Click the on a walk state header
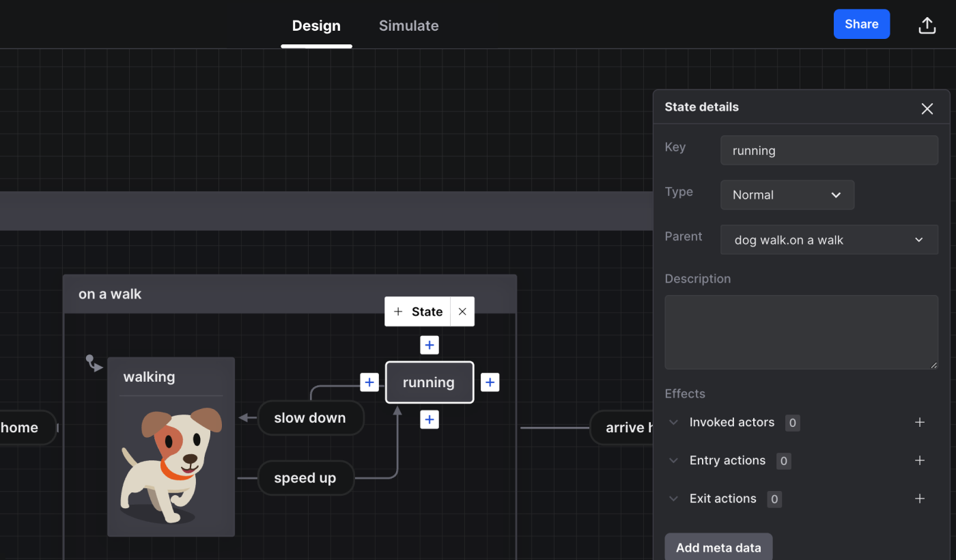 click(290, 294)
